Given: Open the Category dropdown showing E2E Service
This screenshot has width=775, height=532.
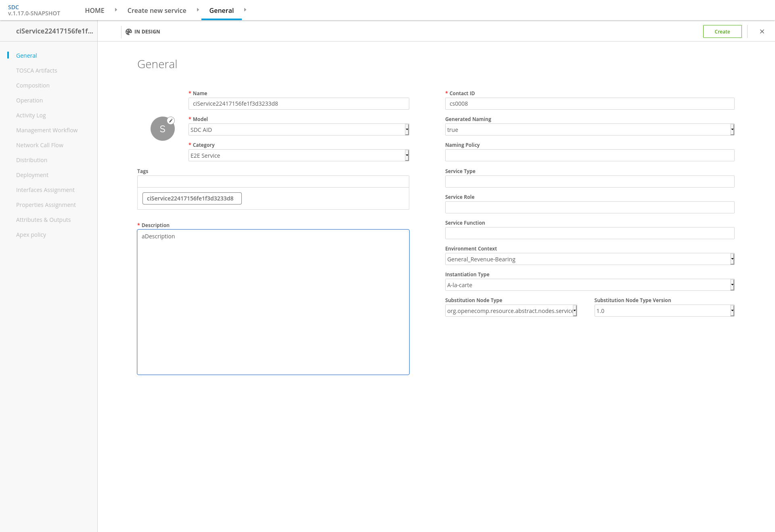Looking at the screenshot, I should 299,155.
